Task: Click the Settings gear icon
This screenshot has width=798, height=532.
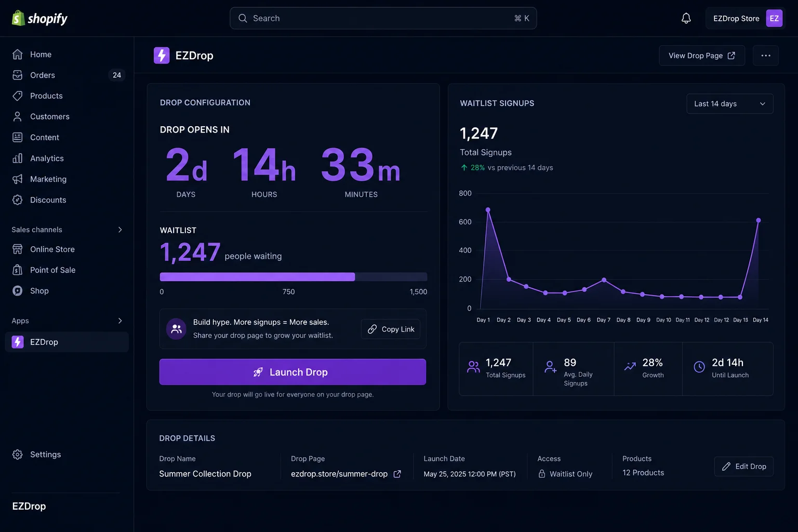Action: click(18, 455)
